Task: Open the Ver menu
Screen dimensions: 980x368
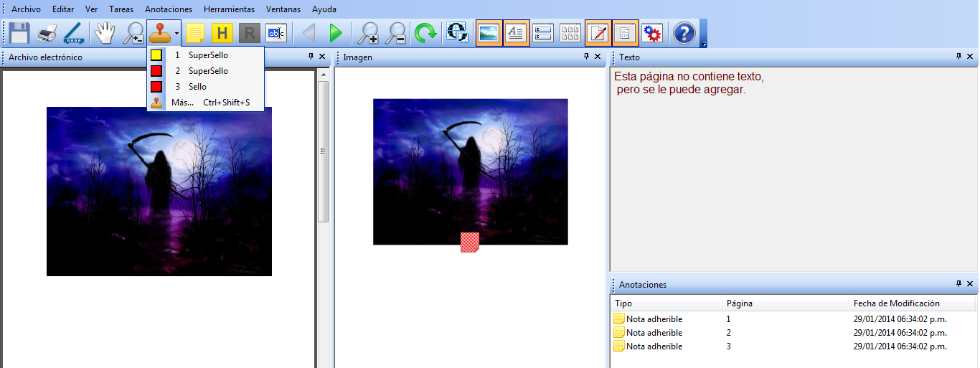Action: pyautogui.click(x=91, y=9)
